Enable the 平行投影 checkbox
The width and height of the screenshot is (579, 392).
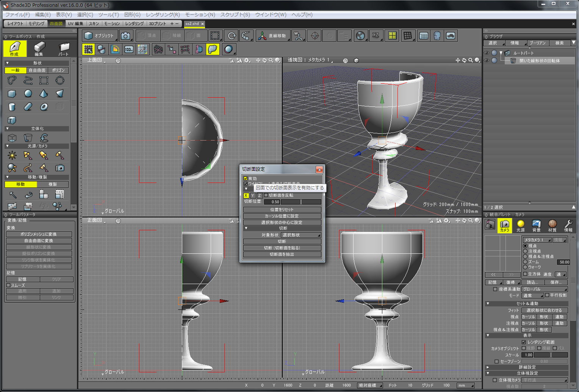(x=547, y=295)
